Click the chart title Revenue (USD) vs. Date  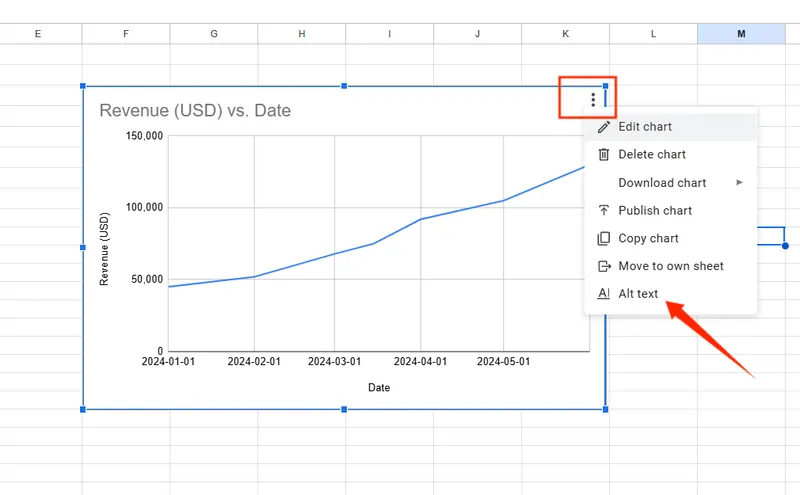[195, 110]
